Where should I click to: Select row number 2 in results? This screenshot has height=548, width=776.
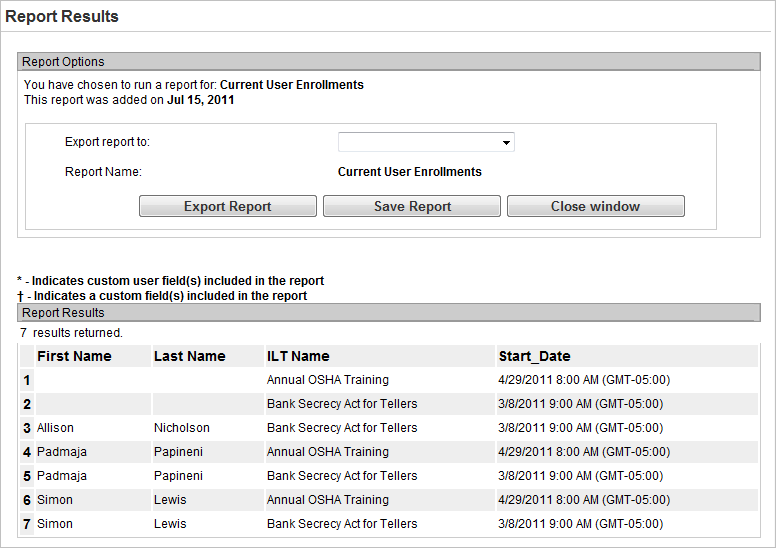coord(27,404)
